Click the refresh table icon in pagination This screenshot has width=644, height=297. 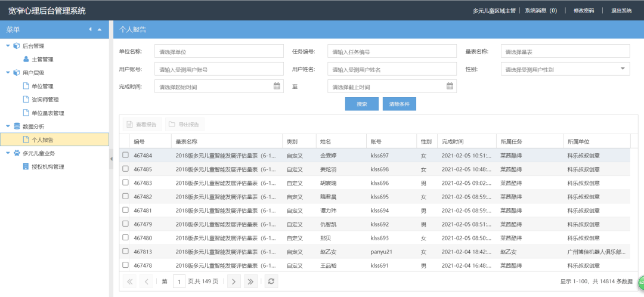pyautogui.click(x=271, y=281)
